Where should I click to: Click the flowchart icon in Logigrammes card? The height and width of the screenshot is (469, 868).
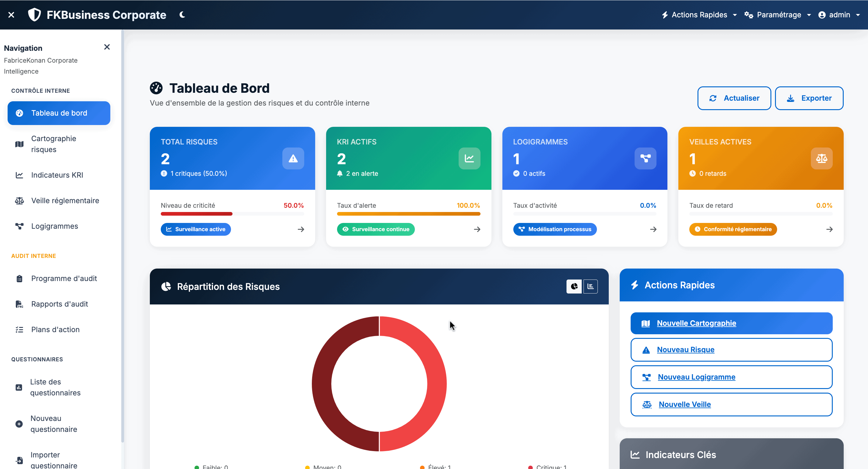point(645,158)
